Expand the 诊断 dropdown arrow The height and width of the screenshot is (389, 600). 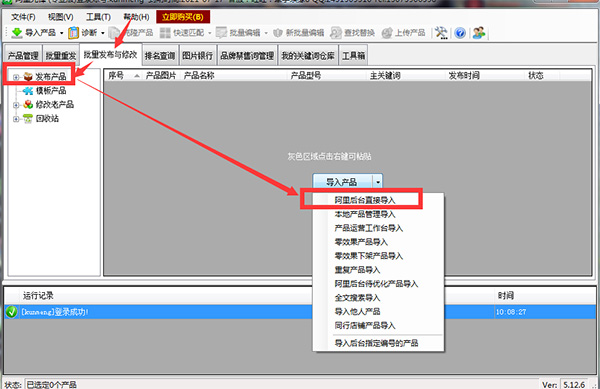[x=103, y=33]
